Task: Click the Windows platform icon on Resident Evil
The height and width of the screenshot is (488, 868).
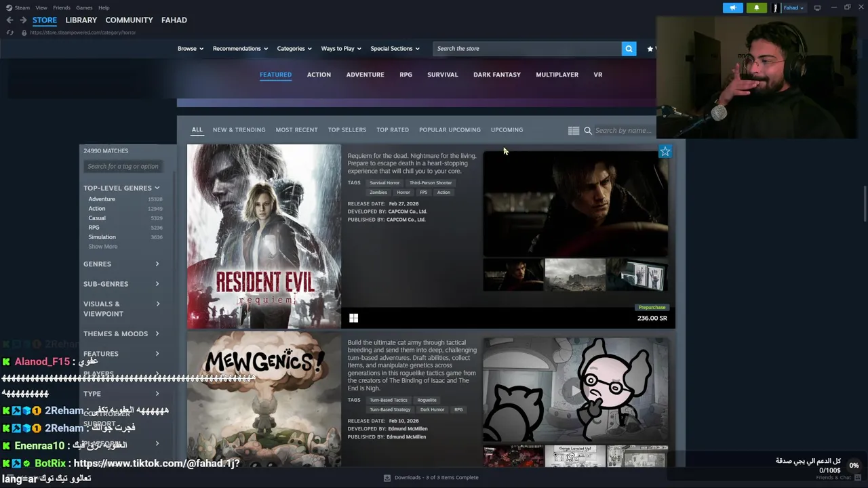Action: tap(353, 318)
